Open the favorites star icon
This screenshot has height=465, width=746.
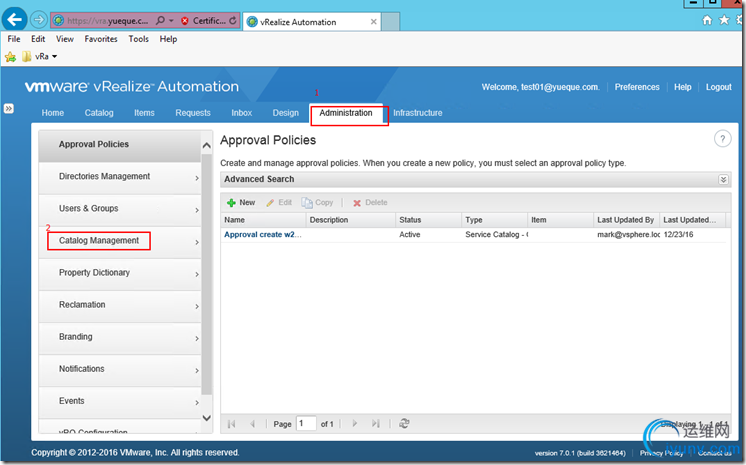coord(724,20)
